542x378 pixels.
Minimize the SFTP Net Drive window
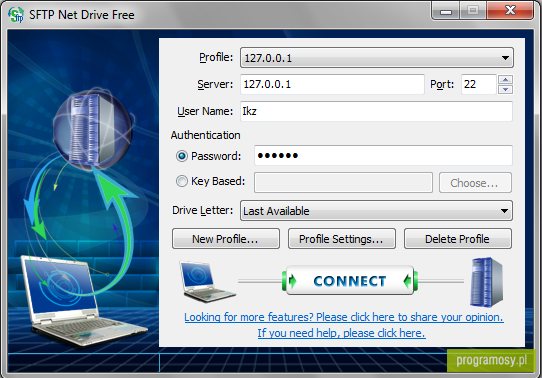[x=446, y=11]
